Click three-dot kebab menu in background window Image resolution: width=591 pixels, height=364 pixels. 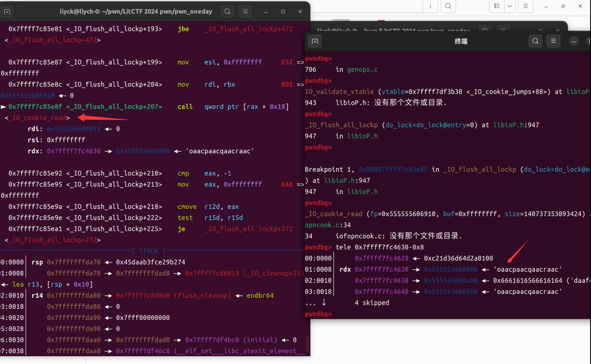[430, 6]
